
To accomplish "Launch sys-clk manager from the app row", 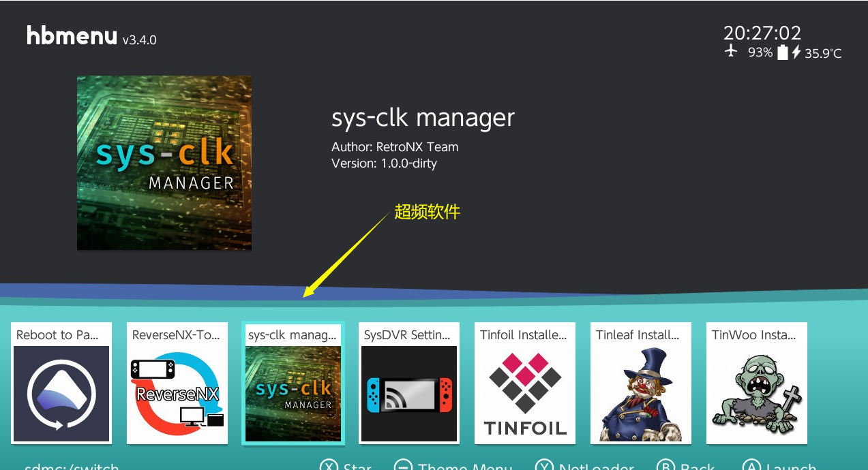I will (293, 383).
